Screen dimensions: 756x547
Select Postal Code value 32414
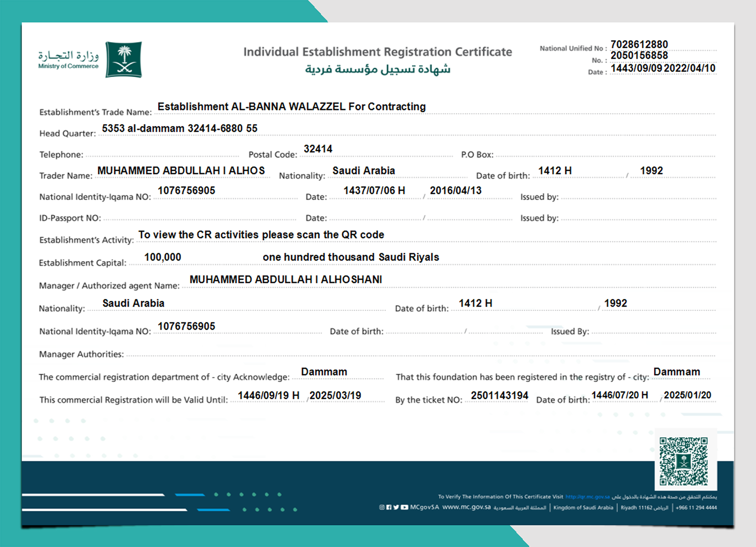point(318,149)
